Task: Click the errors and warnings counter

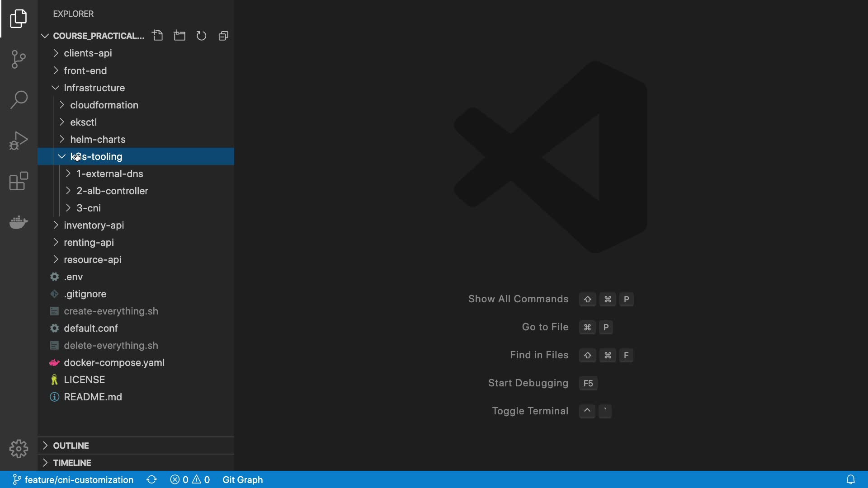Action: pyautogui.click(x=190, y=480)
